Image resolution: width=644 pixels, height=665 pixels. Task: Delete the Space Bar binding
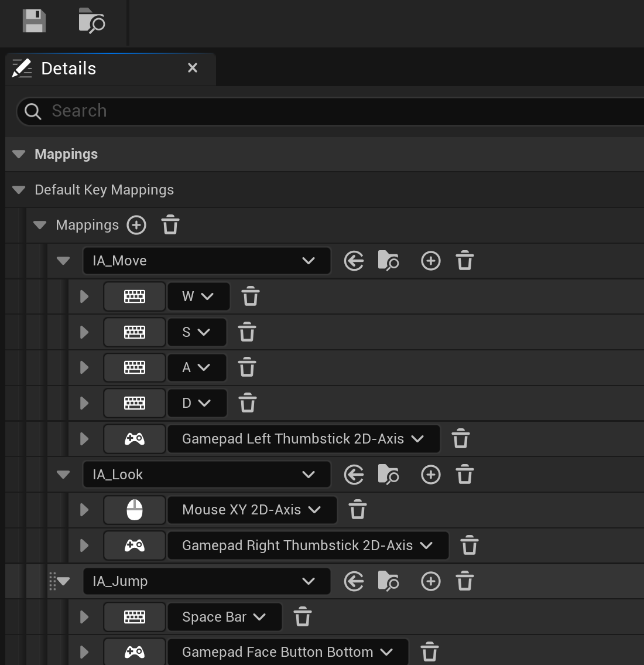303,616
